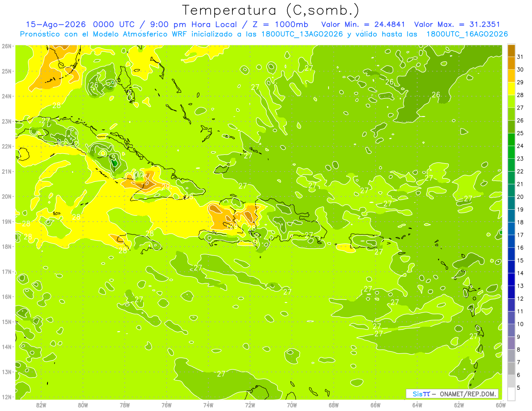
Task: Click the "14N" latitude axis label
Action: pyautogui.click(x=6, y=347)
